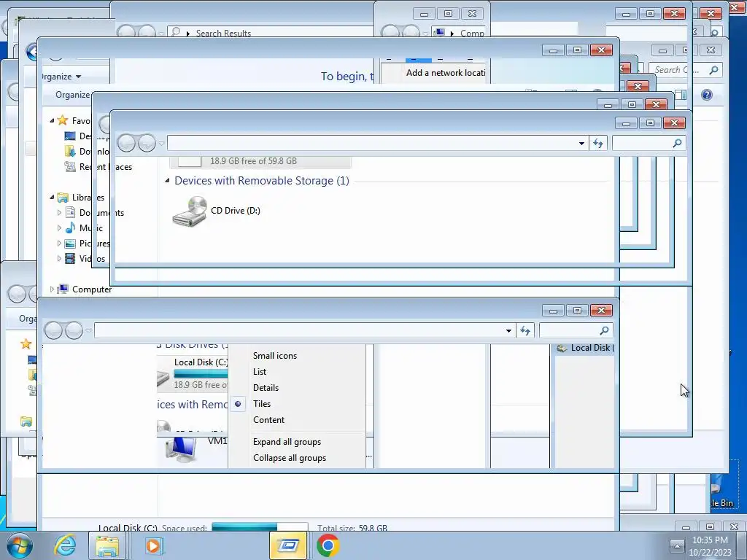
Task: Click search box in the context-menu window
Action: (x=576, y=330)
